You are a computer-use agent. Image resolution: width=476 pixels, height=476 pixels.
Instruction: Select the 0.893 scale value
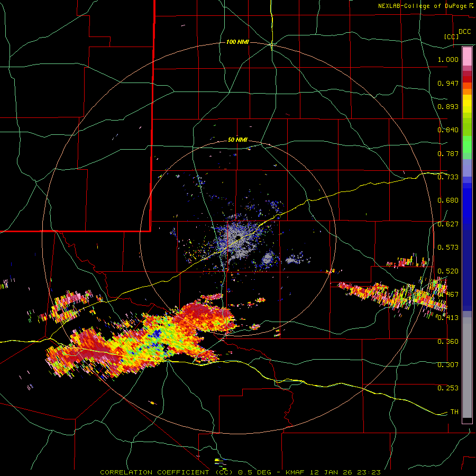click(x=448, y=106)
